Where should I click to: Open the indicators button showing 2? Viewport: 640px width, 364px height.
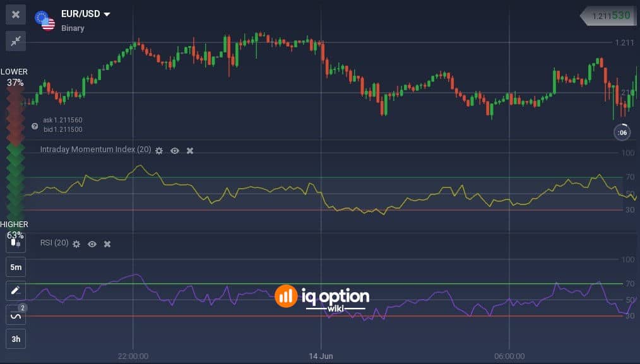pyautogui.click(x=16, y=315)
